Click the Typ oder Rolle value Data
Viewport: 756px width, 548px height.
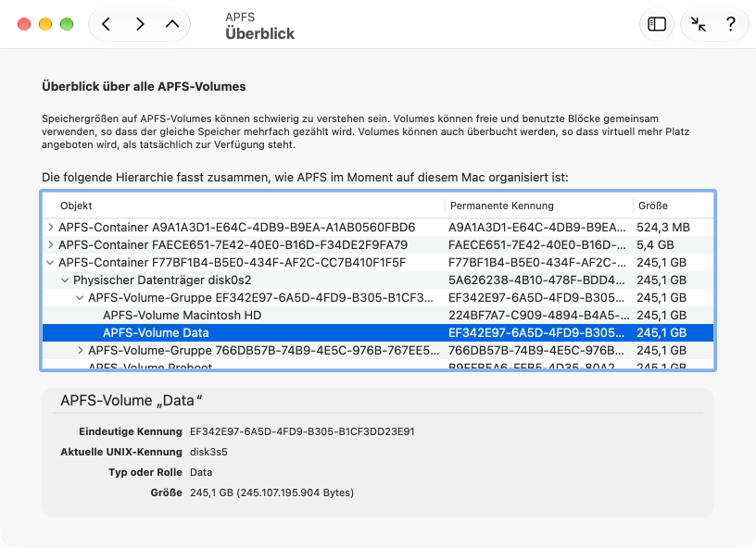coord(201,472)
